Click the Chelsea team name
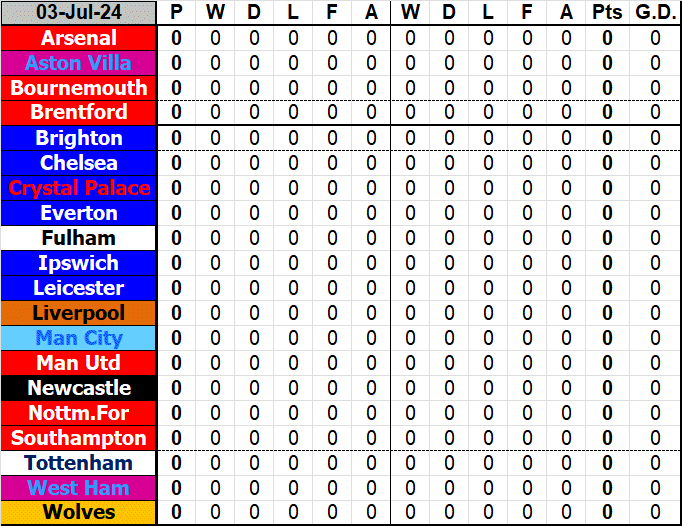 pyautogui.click(x=79, y=163)
